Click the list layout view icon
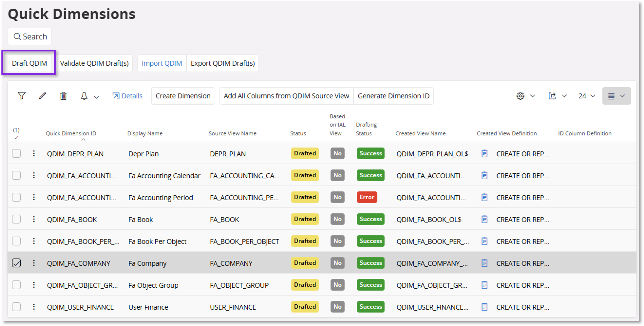Screen dimensions: 644x326 click(x=611, y=96)
